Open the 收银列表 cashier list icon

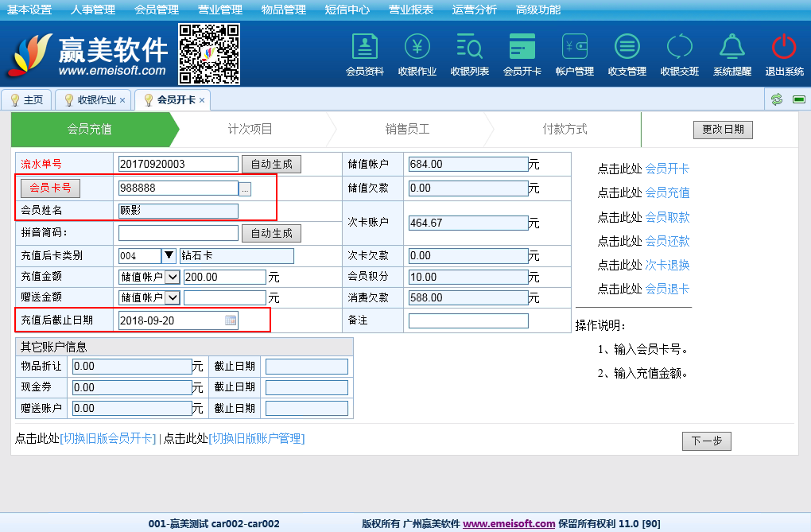tap(470, 48)
